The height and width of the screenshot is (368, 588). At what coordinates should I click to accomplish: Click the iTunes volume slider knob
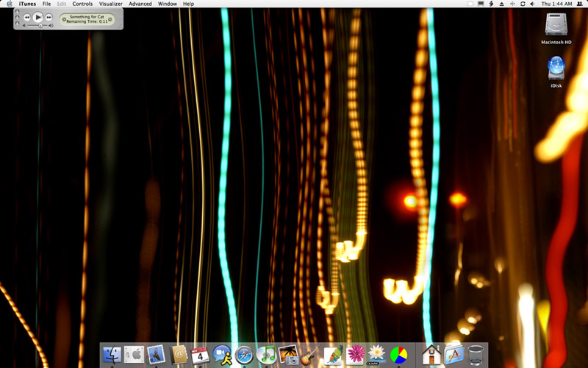tap(40, 26)
